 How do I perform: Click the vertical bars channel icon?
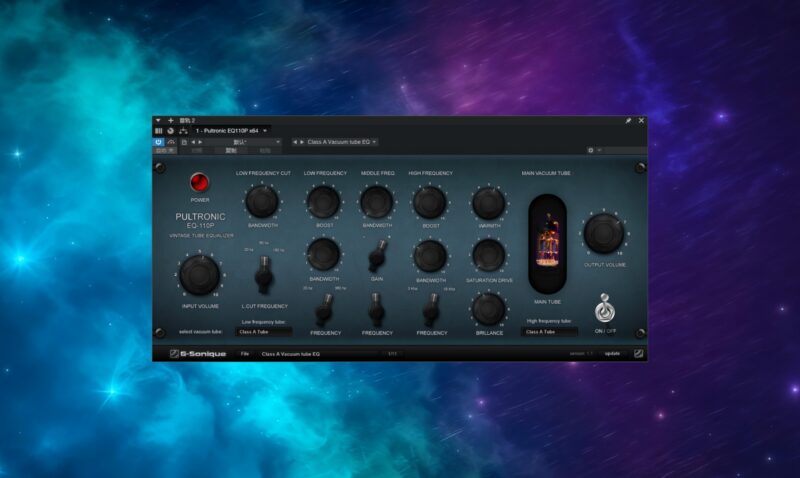pos(159,131)
